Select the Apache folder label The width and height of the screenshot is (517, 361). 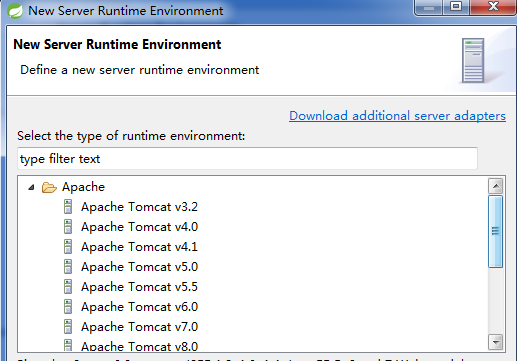click(x=83, y=187)
